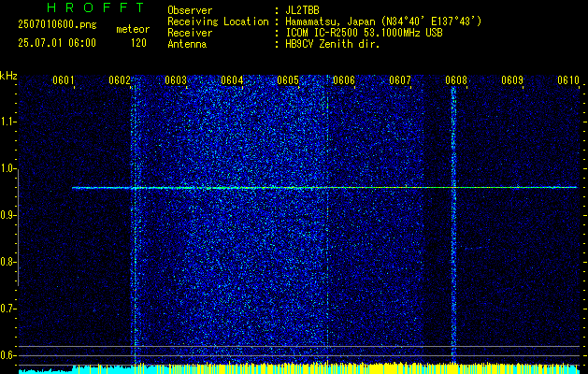
Task: Click the 0607 time marker
Action: [x=400, y=79]
